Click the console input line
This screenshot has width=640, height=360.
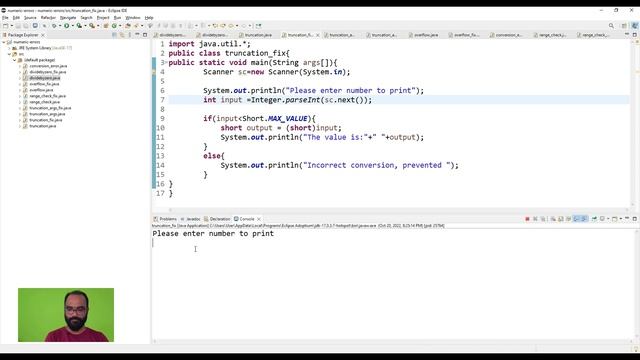[x=392, y=243]
